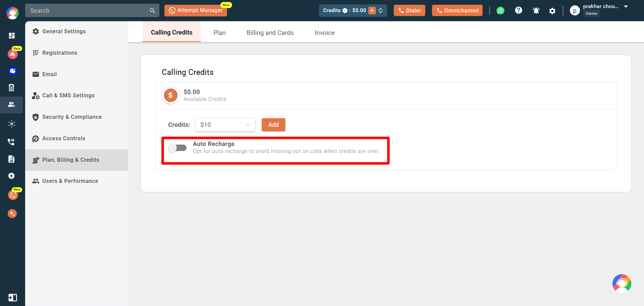Image resolution: width=644 pixels, height=306 pixels.
Task: Switch to the Calling Credits tab
Action: pos(172,32)
